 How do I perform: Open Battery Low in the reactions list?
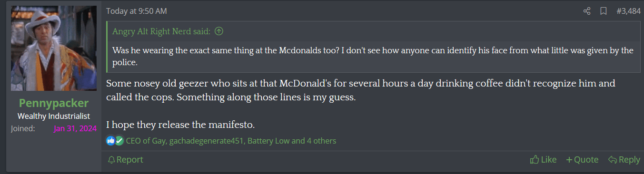point(268,141)
